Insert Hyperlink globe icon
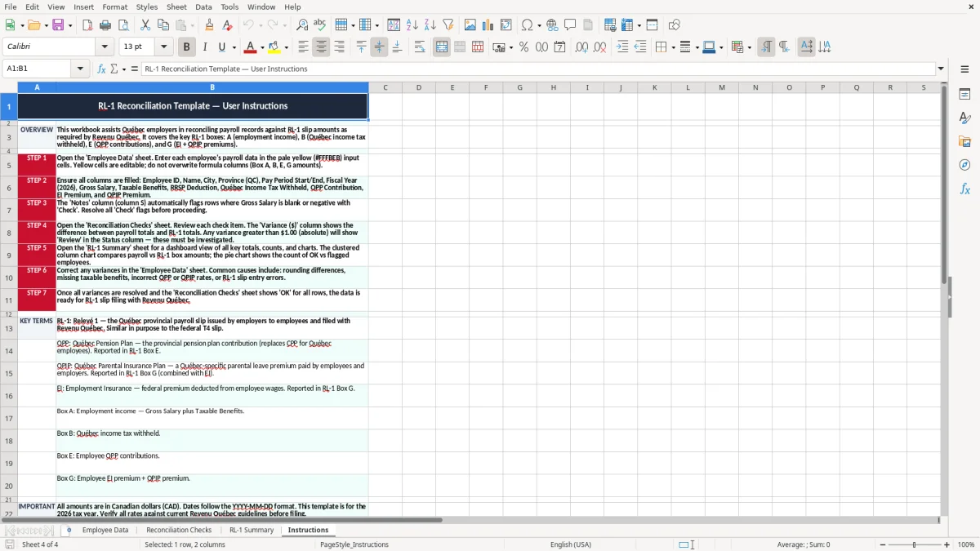The image size is (980, 551). coord(552,25)
